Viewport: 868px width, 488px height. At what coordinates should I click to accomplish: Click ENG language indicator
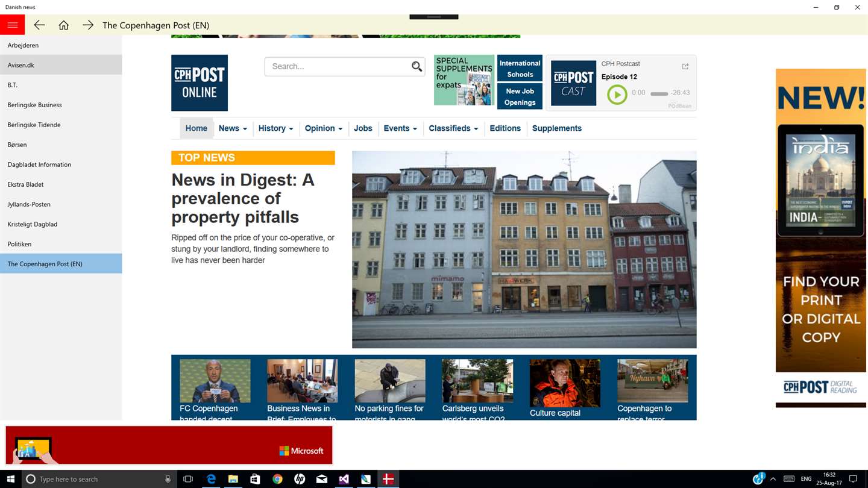click(806, 479)
